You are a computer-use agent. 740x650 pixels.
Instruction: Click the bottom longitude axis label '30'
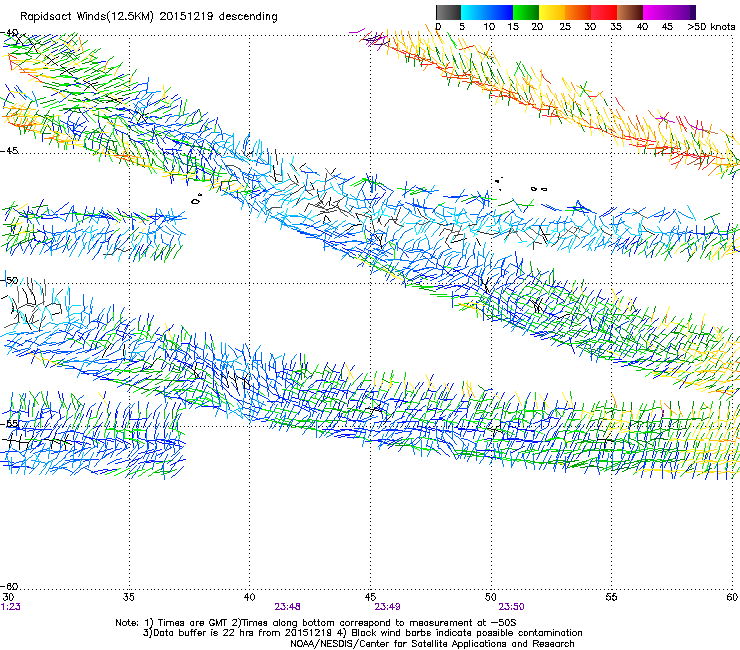8,597
